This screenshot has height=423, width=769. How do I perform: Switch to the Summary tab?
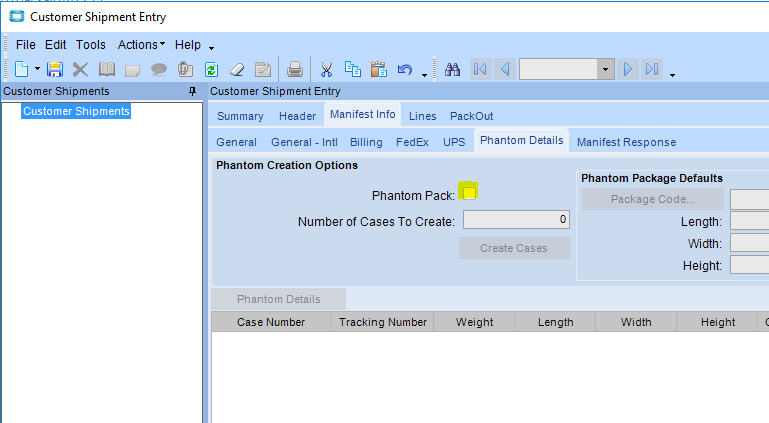[240, 116]
